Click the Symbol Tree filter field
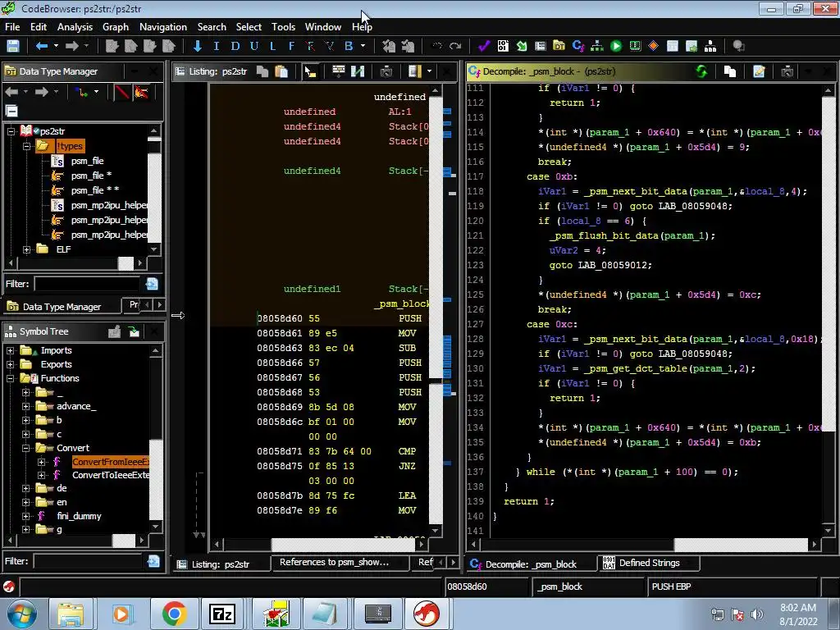Screen dimensions: 840x630 click(x=88, y=561)
